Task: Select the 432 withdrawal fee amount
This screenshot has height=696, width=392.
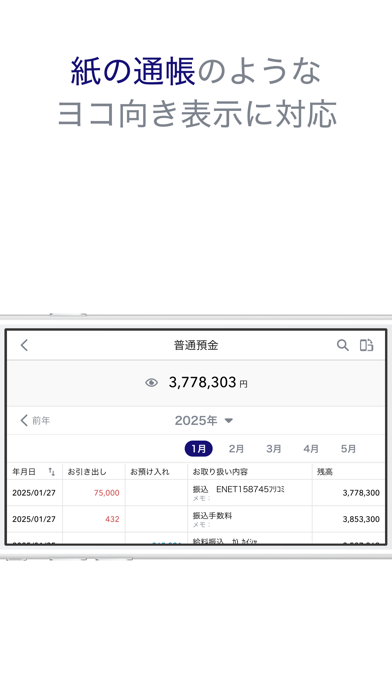Action: (x=112, y=519)
